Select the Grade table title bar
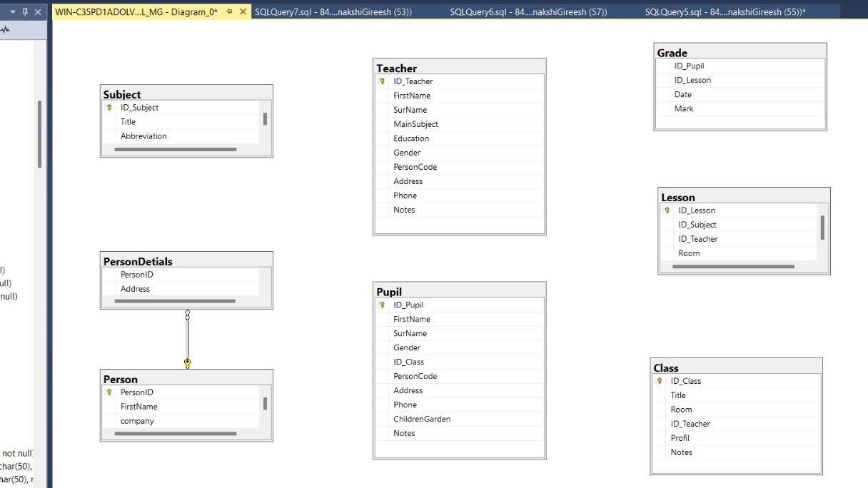The image size is (868, 488). pyautogui.click(x=740, y=52)
